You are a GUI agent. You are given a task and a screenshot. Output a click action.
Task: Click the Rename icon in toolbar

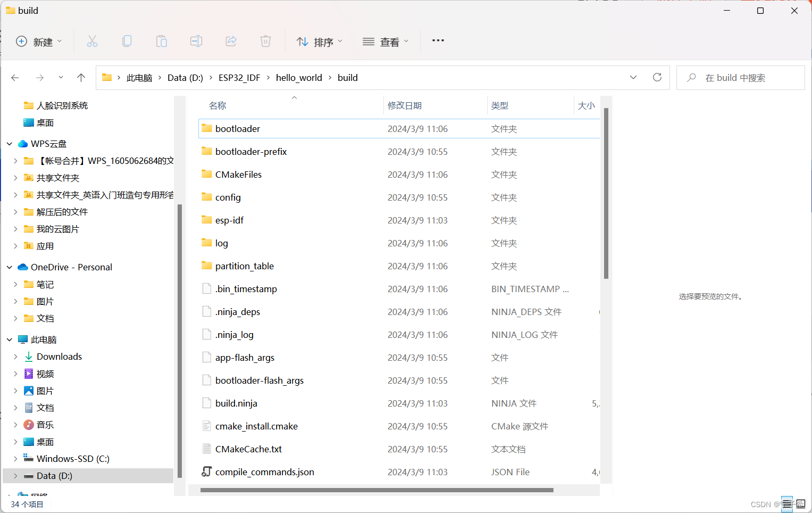(x=196, y=41)
